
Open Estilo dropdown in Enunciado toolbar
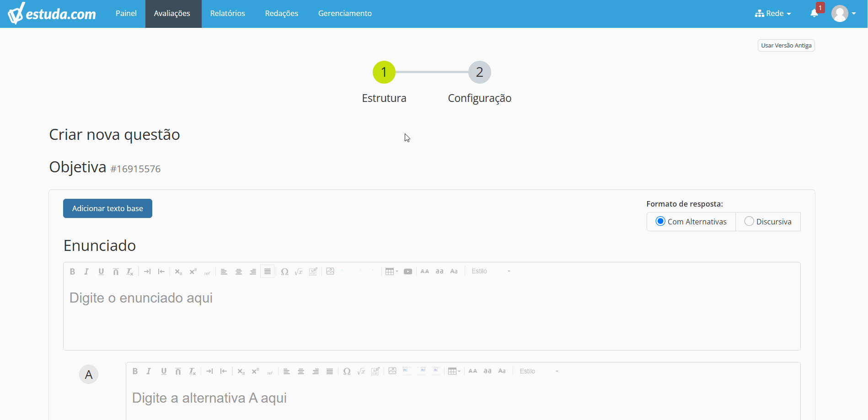click(491, 271)
